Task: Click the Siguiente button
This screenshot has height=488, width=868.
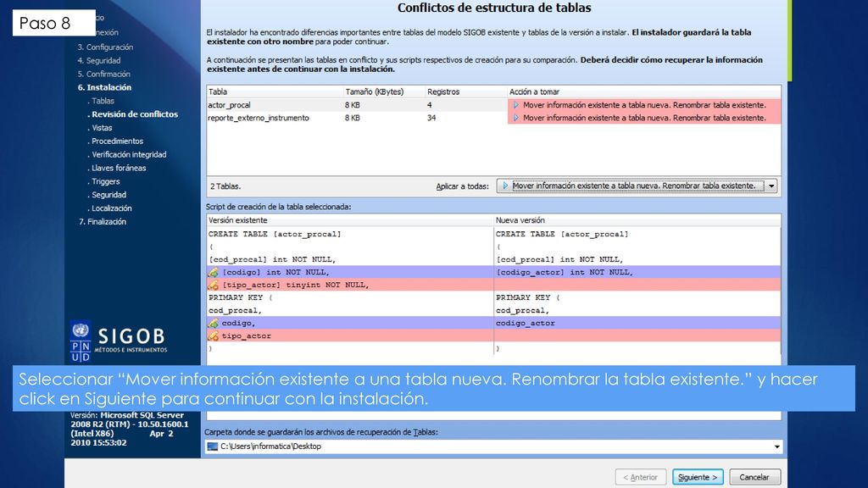Action: (698, 477)
